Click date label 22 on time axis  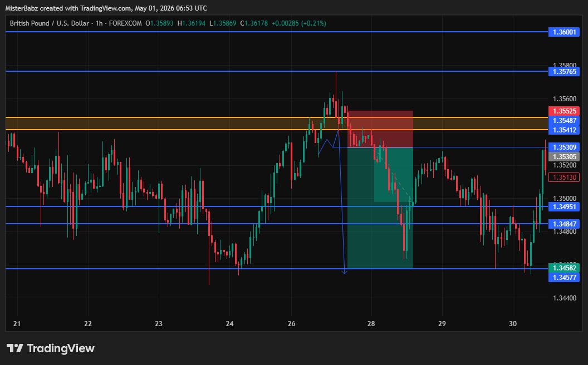88,323
